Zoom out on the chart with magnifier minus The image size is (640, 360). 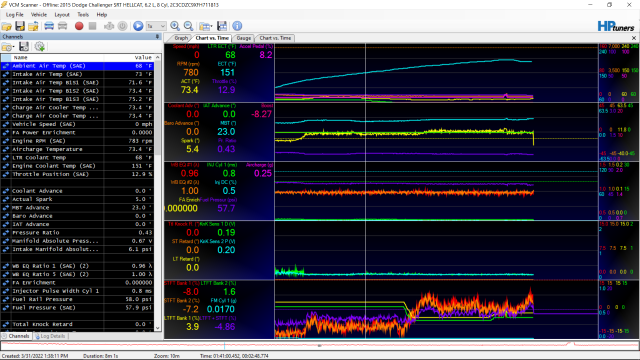189,26
